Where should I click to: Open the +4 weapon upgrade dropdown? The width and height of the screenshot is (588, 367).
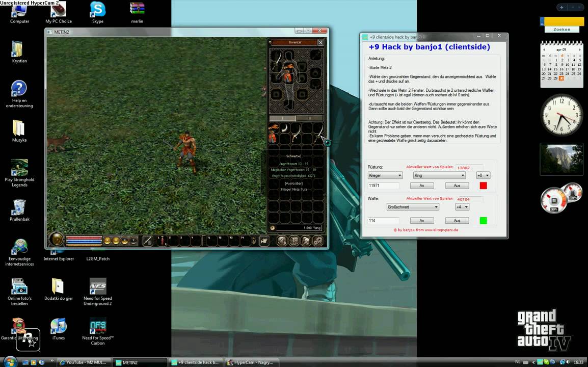pyautogui.click(x=462, y=207)
